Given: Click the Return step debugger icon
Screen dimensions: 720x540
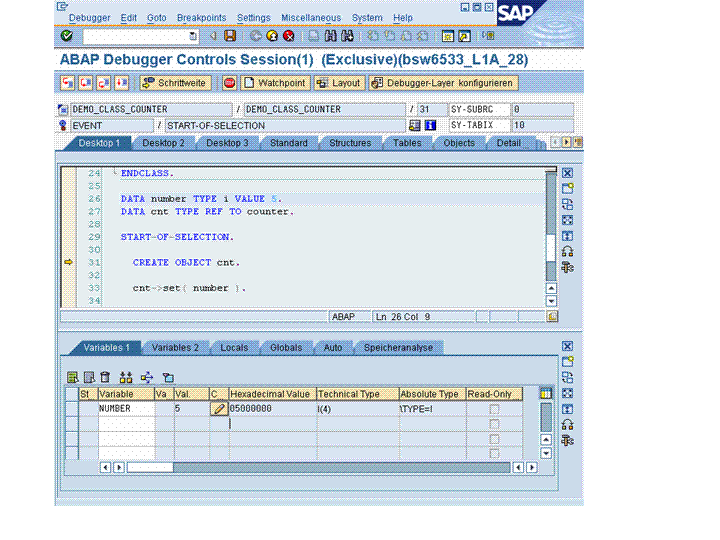Looking at the screenshot, I should (103, 83).
